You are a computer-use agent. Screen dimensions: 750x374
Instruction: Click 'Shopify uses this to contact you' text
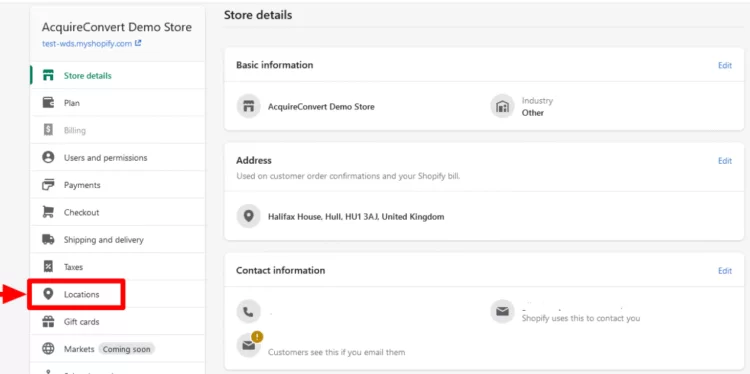pyautogui.click(x=581, y=318)
